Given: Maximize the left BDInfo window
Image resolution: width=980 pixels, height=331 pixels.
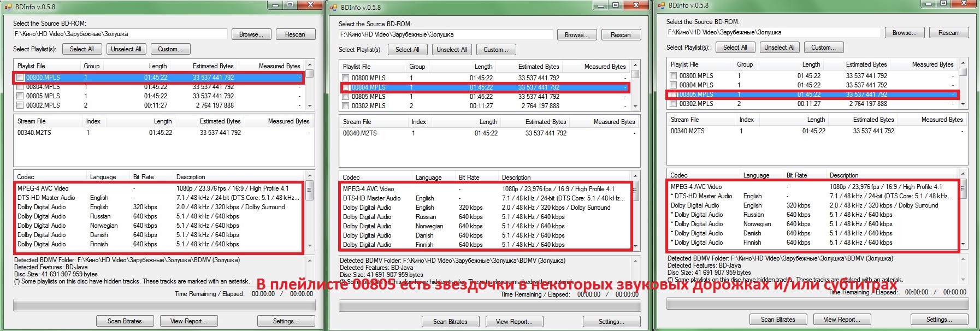Looking at the screenshot, I should pyautogui.click(x=291, y=5).
